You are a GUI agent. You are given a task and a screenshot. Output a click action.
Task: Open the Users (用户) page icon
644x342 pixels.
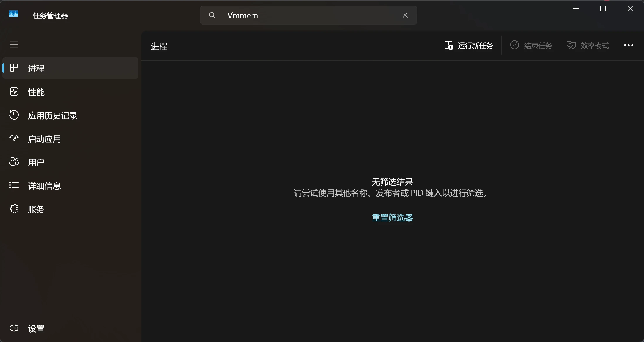[x=14, y=162]
